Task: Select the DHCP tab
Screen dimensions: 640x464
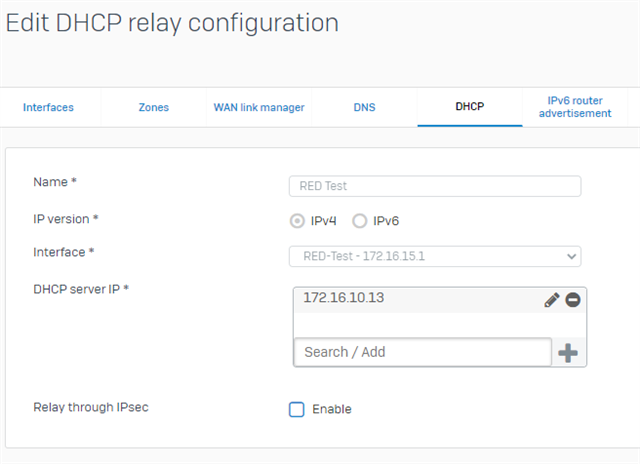Action: [470, 107]
